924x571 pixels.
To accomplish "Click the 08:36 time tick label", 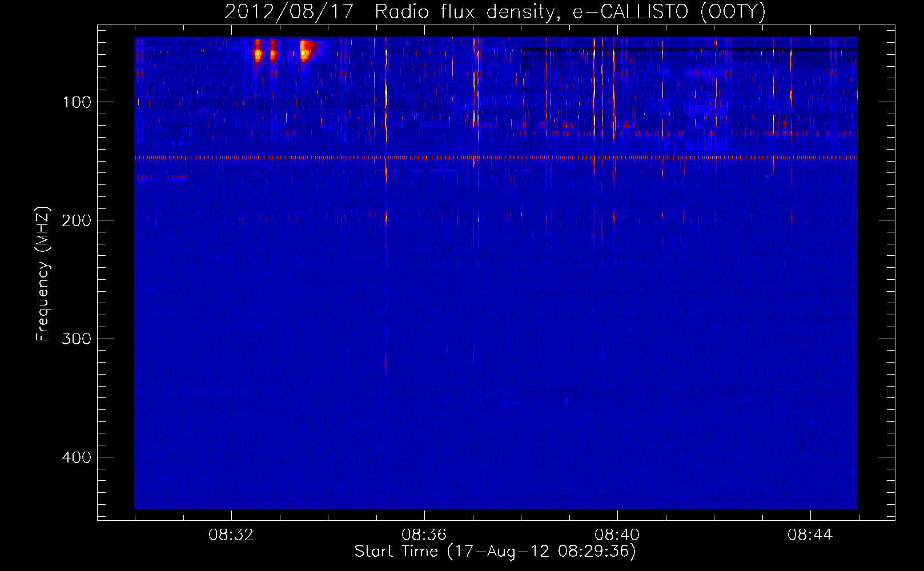I will point(424,535).
